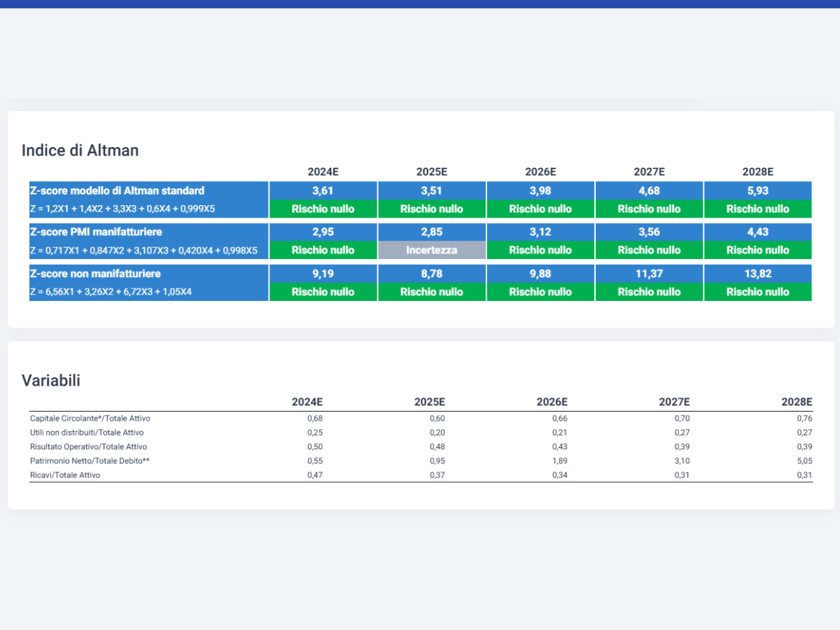840x630 pixels.
Task: Select the Altman standard value 3,51
Action: tap(432, 190)
